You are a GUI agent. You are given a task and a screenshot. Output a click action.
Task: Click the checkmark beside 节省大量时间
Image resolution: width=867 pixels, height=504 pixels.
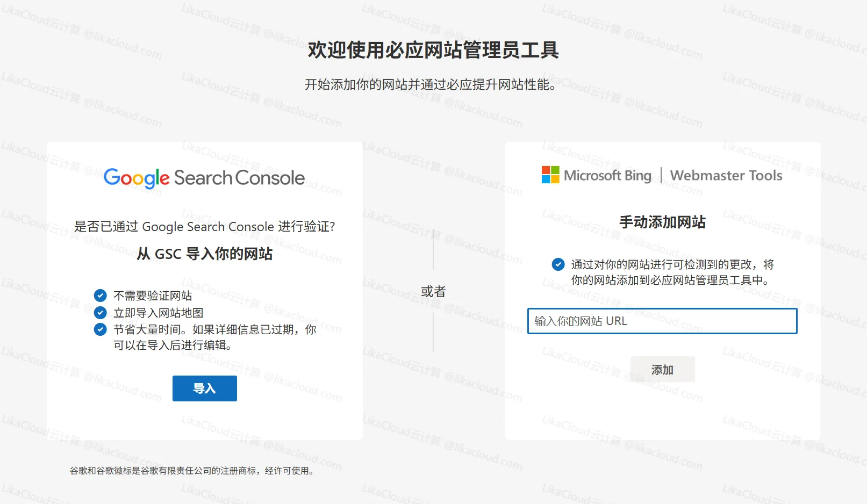[x=100, y=329]
